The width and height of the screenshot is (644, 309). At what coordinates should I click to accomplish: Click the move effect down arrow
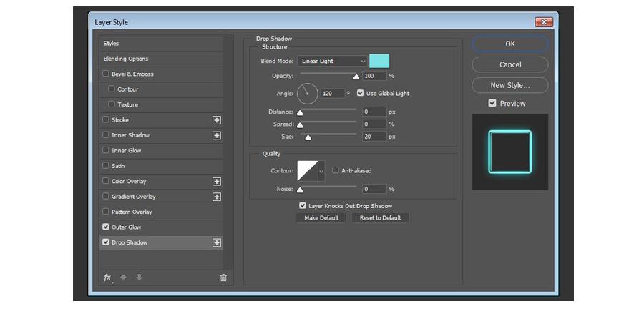139,278
